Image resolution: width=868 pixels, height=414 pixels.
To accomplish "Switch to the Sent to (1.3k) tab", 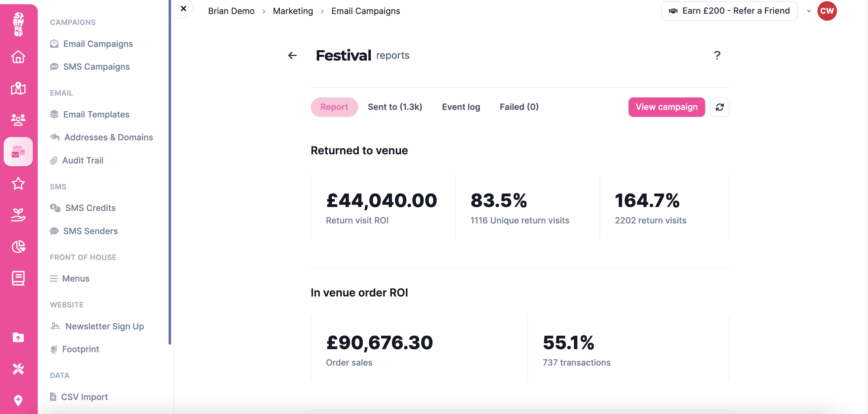I will 394,107.
